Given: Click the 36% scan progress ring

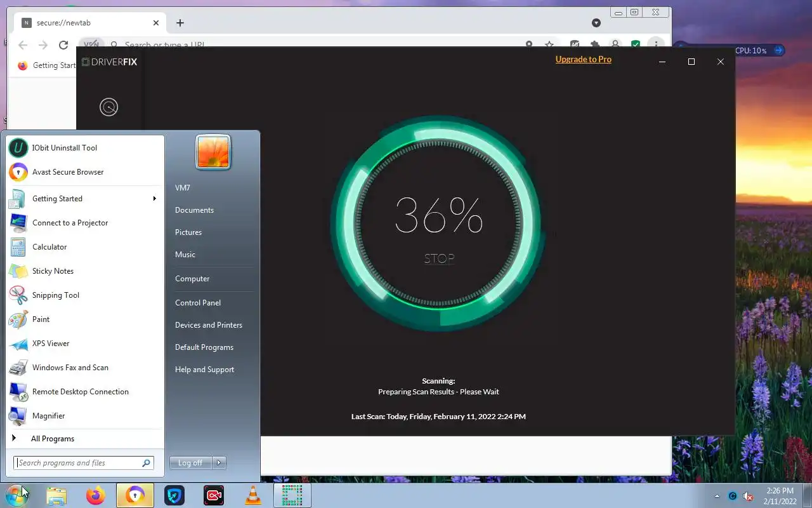Looking at the screenshot, I should (x=439, y=222).
